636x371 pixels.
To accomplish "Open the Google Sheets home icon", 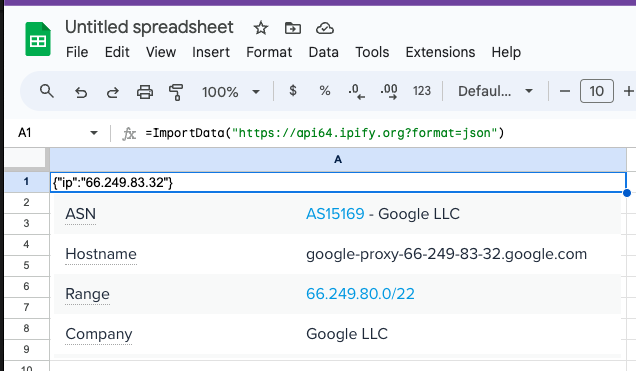I will pos(38,39).
